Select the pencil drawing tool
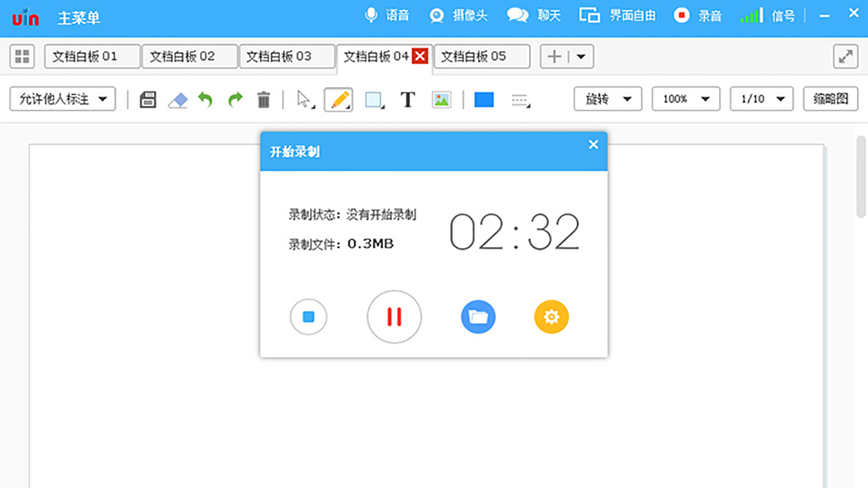The height and width of the screenshot is (488, 868). (x=339, y=99)
